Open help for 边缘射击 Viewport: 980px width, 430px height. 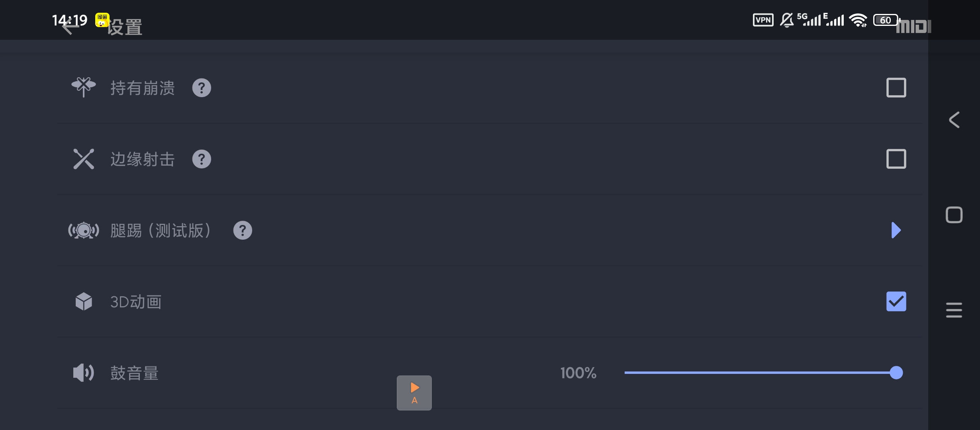pyautogui.click(x=202, y=159)
